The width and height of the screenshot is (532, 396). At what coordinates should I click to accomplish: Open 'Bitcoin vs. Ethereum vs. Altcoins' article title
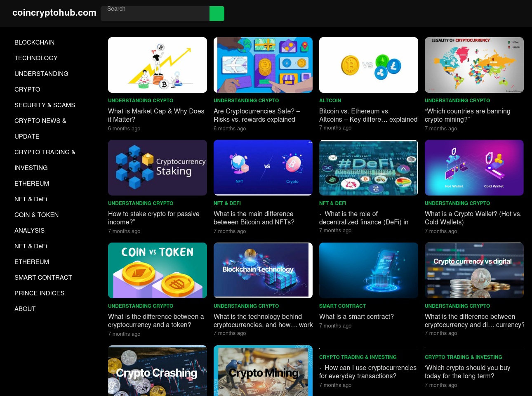368,115
